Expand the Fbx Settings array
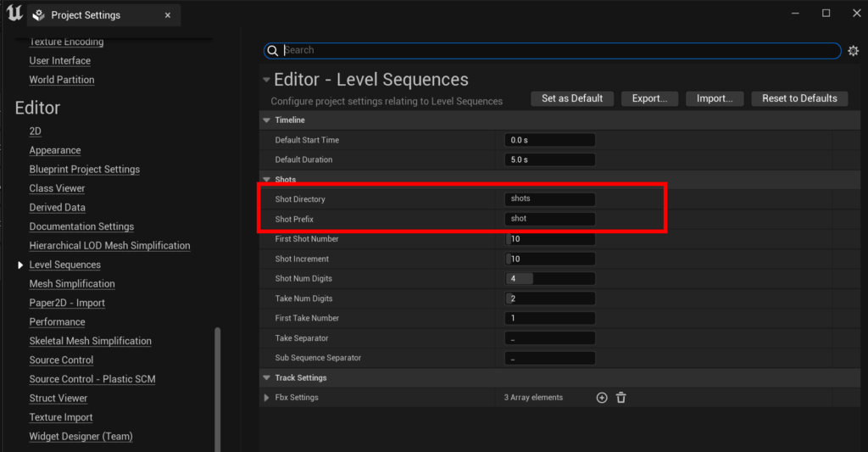 tap(266, 398)
